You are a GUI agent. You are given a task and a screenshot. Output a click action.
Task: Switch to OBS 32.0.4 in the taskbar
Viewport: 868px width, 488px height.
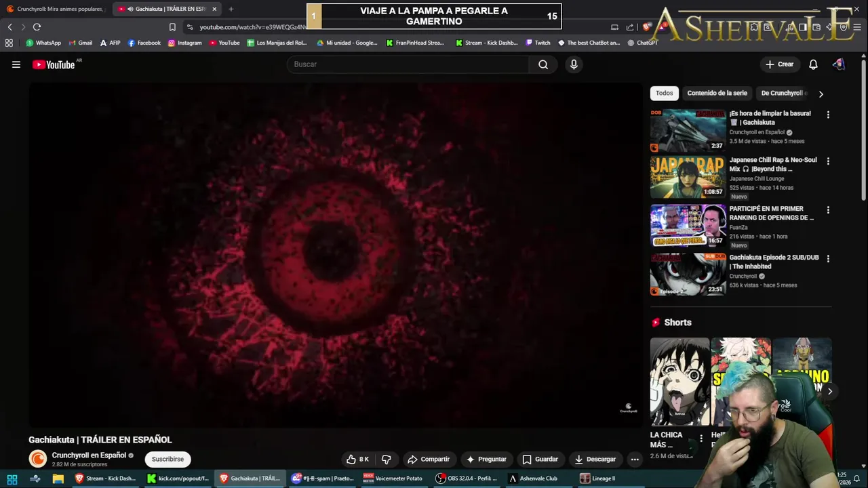click(466, 479)
